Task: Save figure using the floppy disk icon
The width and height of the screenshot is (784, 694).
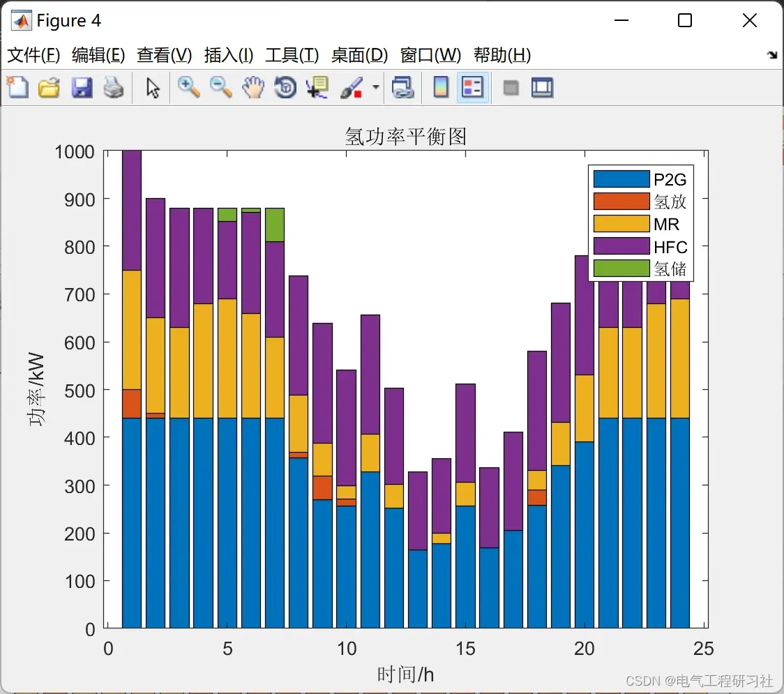Action: 82,87
